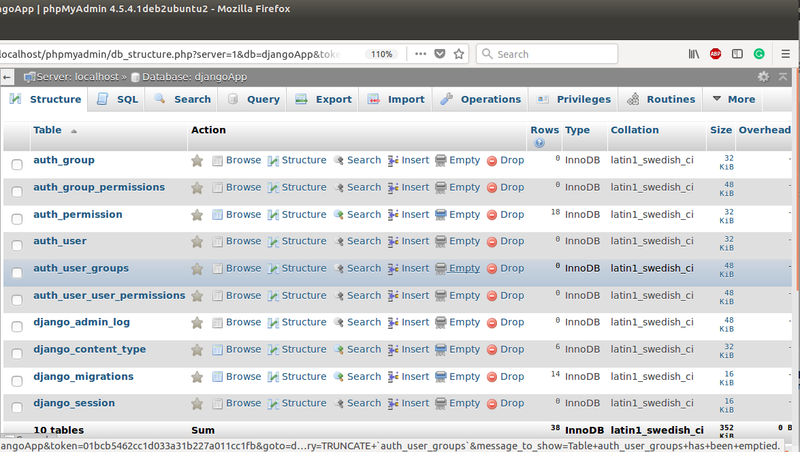Click Search icon for auth_user_user_permissions
800x452 pixels.
point(338,296)
